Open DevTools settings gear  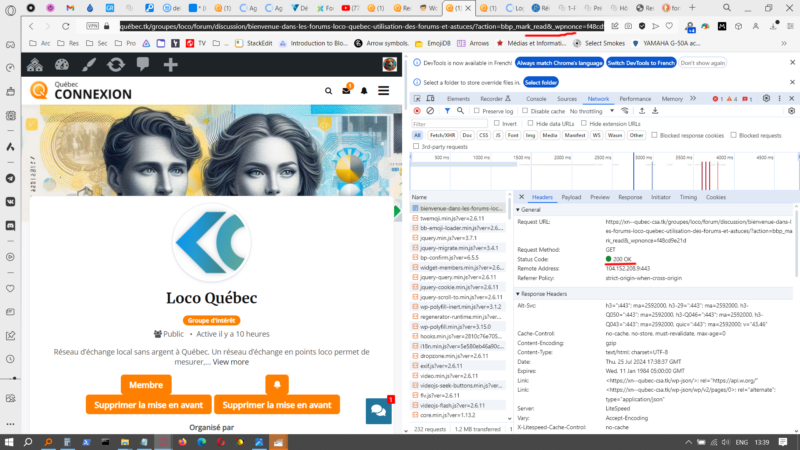pos(763,99)
